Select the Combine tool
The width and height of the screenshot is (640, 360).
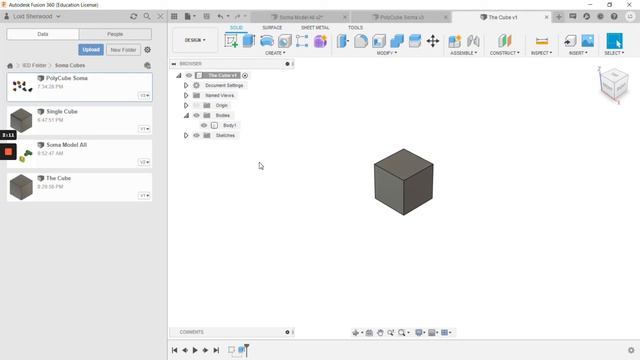coord(397,41)
